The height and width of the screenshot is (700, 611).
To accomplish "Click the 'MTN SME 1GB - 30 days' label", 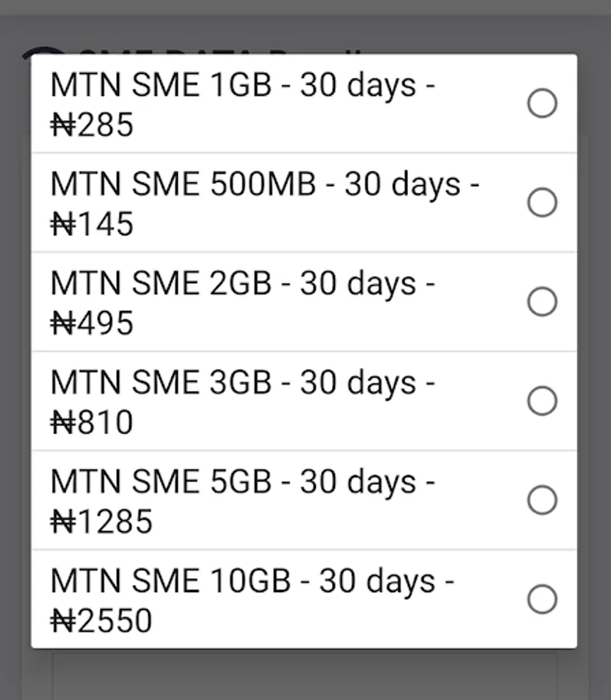I will [x=242, y=86].
